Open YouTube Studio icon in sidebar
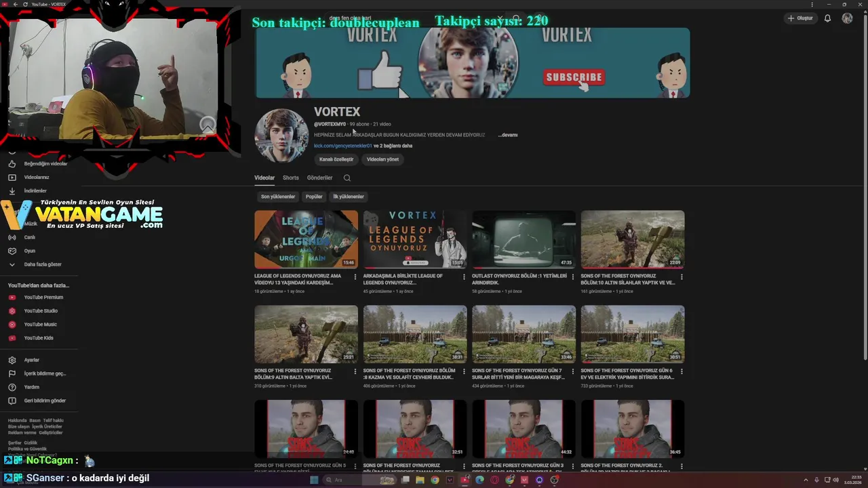 pyautogui.click(x=12, y=310)
